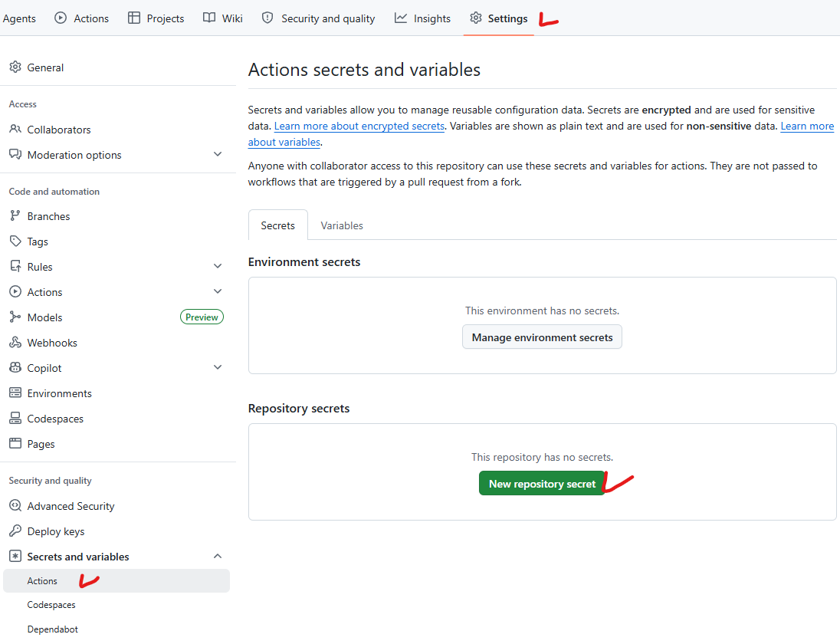Image resolution: width=840 pixels, height=644 pixels.
Task: Click the Pages browser icon
Action: click(15, 443)
